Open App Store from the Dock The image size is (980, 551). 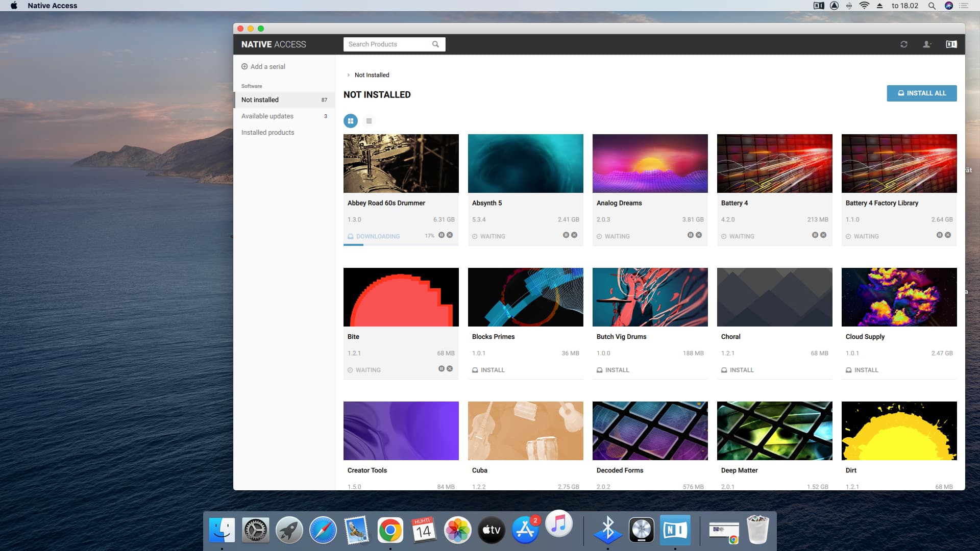click(x=525, y=531)
